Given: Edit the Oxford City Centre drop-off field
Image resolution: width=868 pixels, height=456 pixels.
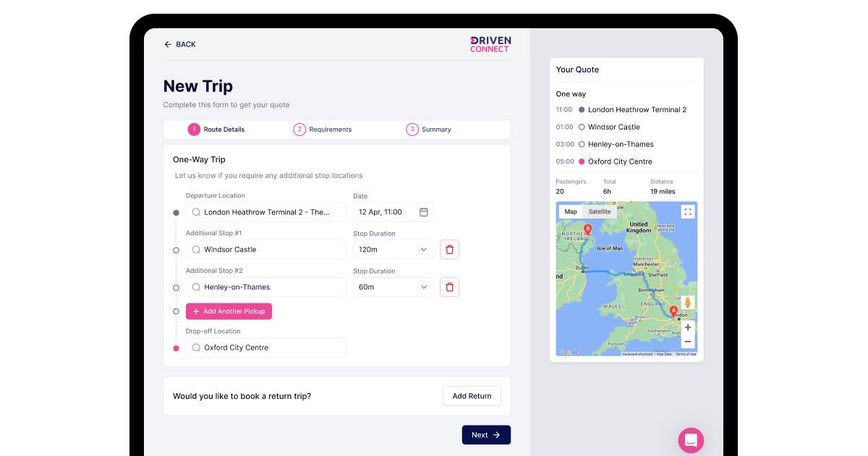Looking at the screenshot, I should coord(266,347).
